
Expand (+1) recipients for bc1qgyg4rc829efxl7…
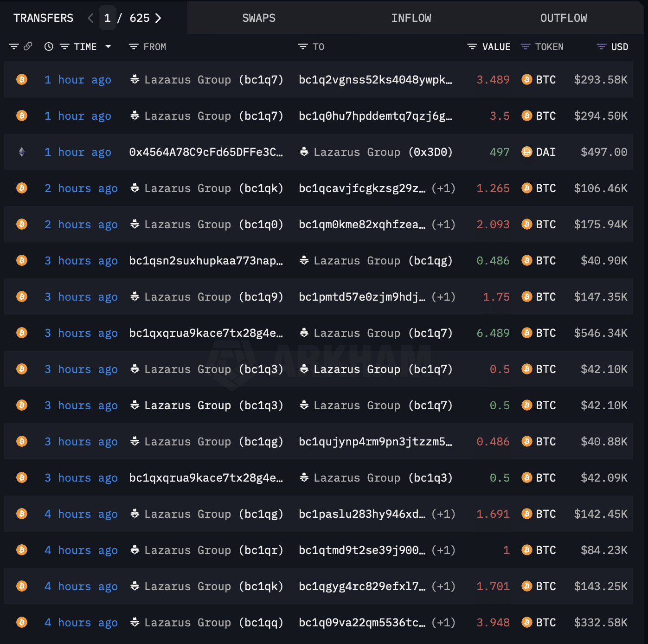pos(443,586)
